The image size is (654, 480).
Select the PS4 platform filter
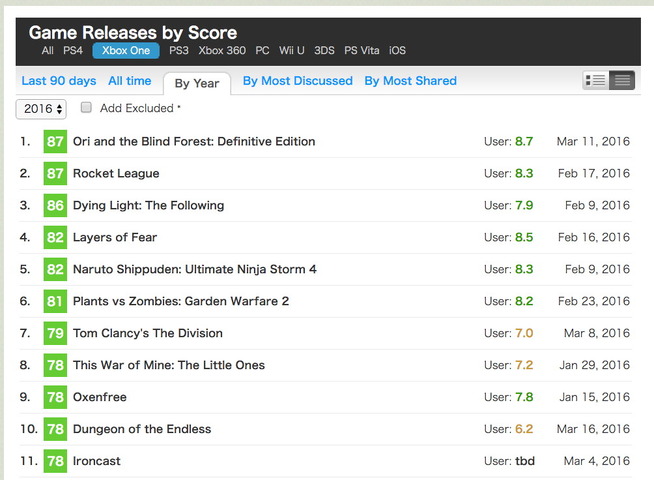(73, 50)
